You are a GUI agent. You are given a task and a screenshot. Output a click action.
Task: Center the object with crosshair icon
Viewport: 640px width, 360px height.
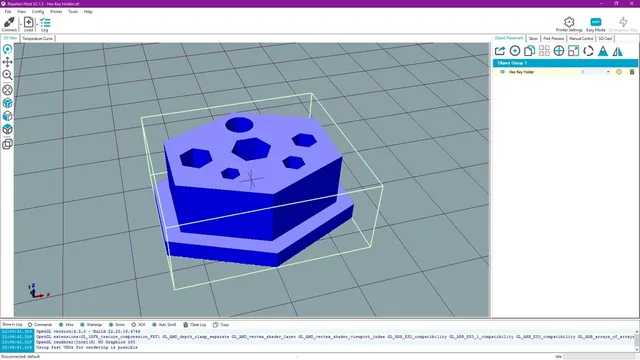(x=559, y=51)
